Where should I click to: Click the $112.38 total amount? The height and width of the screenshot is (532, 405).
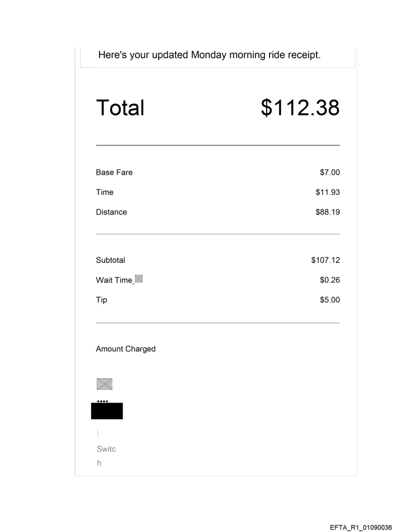pyautogui.click(x=300, y=108)
